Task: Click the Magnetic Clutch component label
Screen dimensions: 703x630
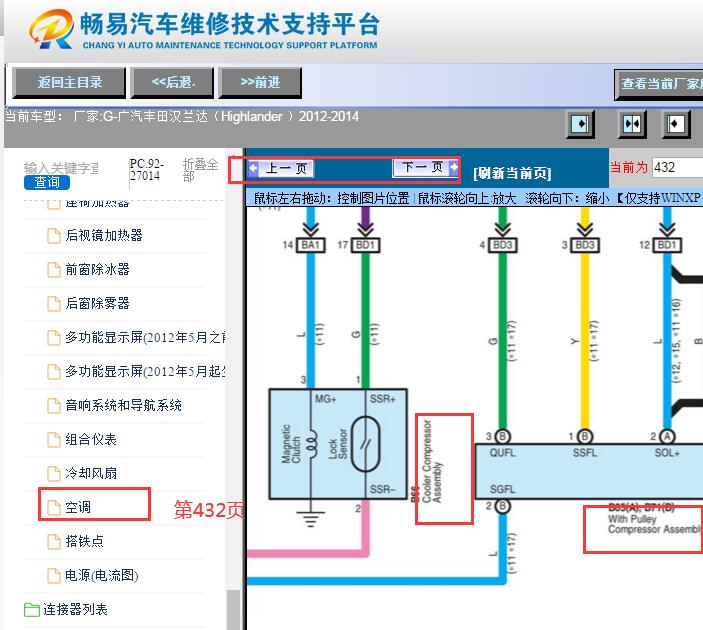Action: point(292,444)
